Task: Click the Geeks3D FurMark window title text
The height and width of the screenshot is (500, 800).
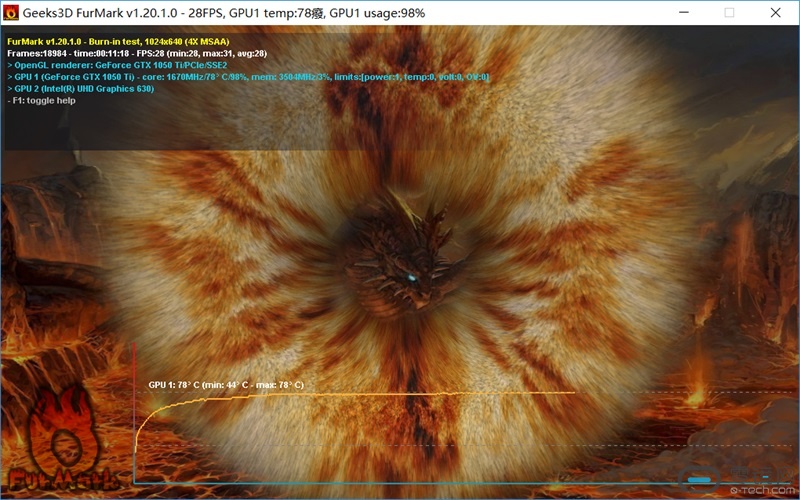Action: (x=224, y=13)
